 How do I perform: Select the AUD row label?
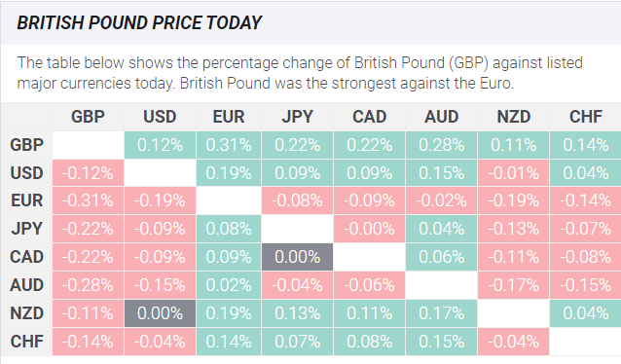pos(26,285)
